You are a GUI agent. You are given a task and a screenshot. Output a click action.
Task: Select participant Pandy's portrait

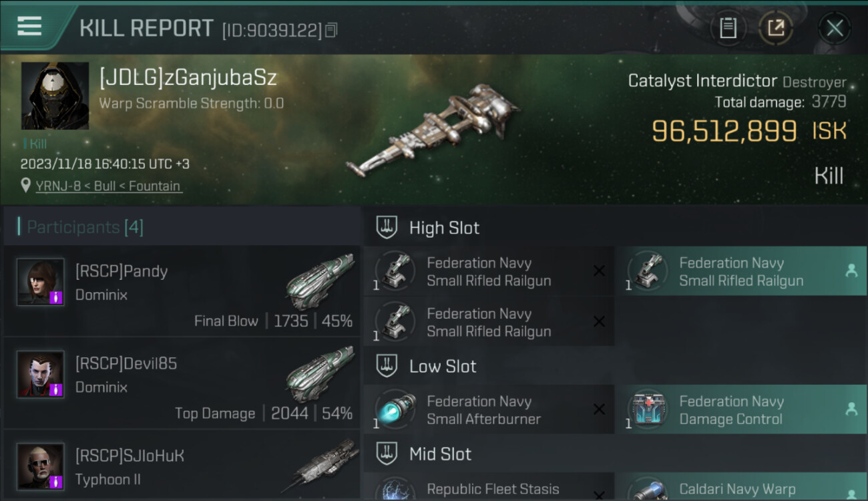click(x=41, y=282)
